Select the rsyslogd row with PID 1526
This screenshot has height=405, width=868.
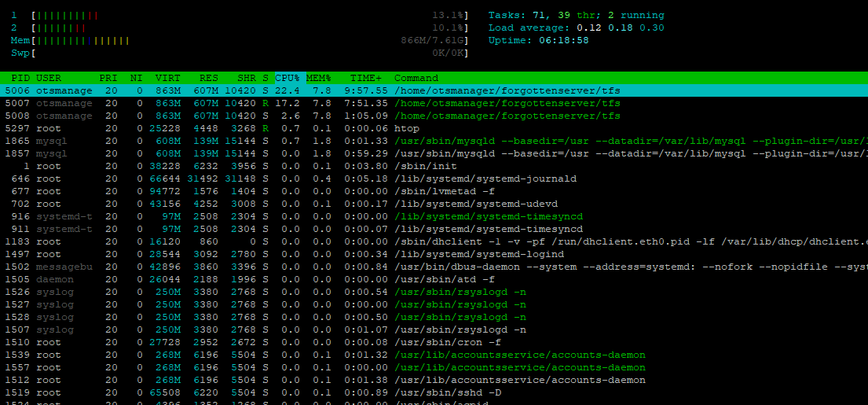tap(434, 292)
